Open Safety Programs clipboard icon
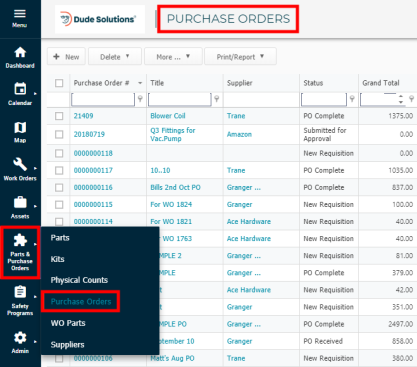This screenshot has height=367, width=417. pyautogui.click(x=20, y=292)
